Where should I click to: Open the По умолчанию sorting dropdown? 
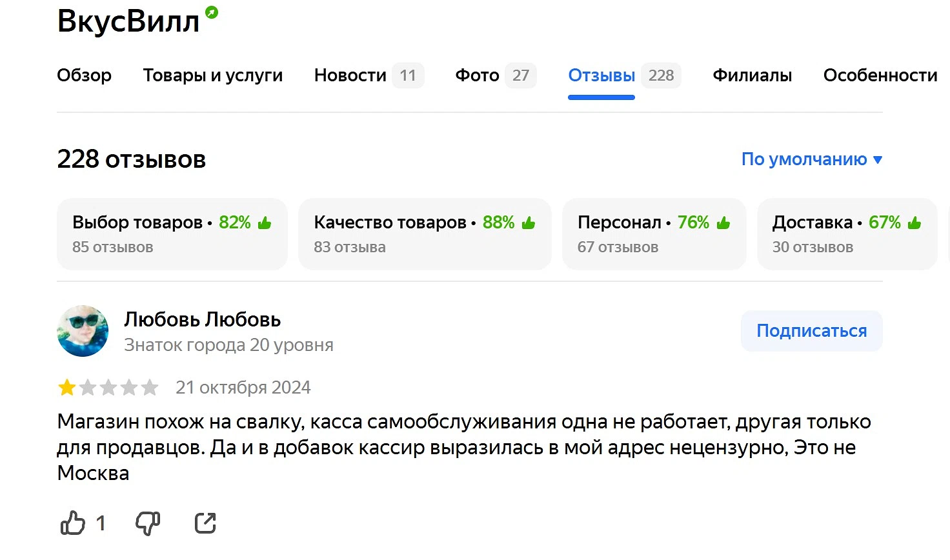(811, 159)
